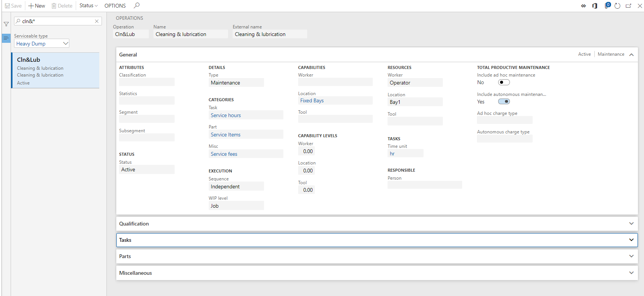Open the personalization diamond icon
Screen dimensions: 644x296
click(x=583, y=6)
